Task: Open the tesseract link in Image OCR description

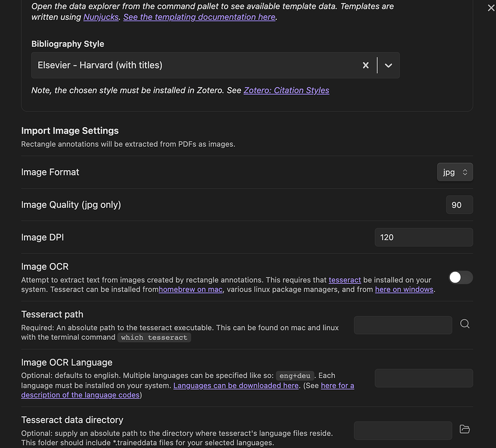Action: (x=344, y=280)
